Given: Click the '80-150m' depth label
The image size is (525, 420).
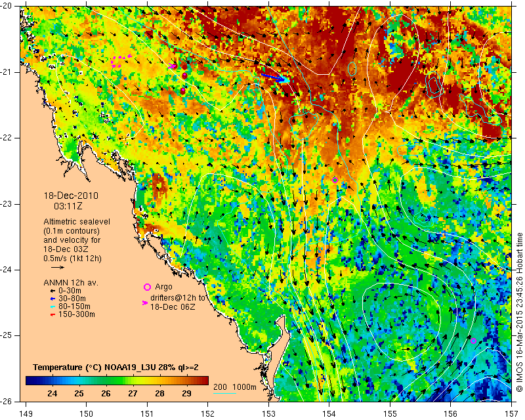Looking at the screenshot, I should coord(74,306).
